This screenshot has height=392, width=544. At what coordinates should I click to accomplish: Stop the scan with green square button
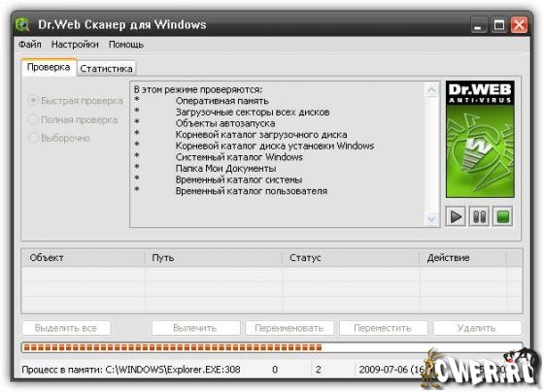click(x=503, y=216)
